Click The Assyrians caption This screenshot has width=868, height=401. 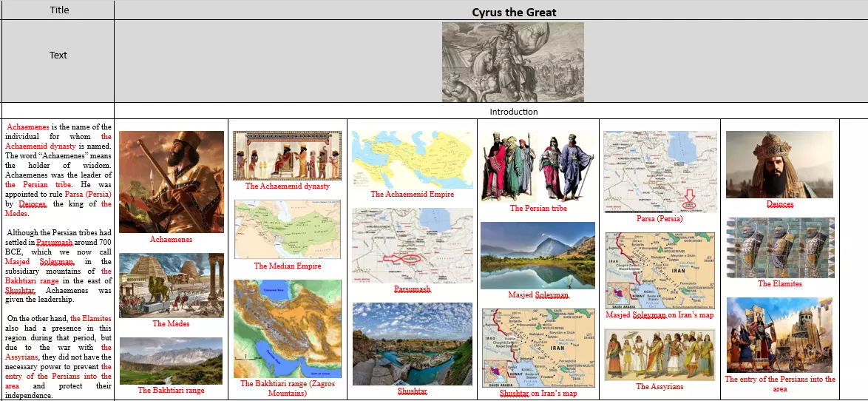point(660,387)
